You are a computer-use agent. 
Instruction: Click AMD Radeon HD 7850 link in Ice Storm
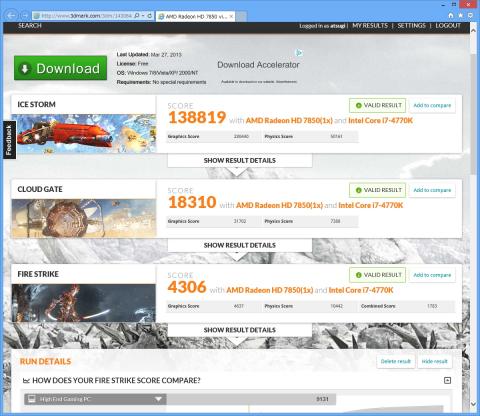pos(289,120)
